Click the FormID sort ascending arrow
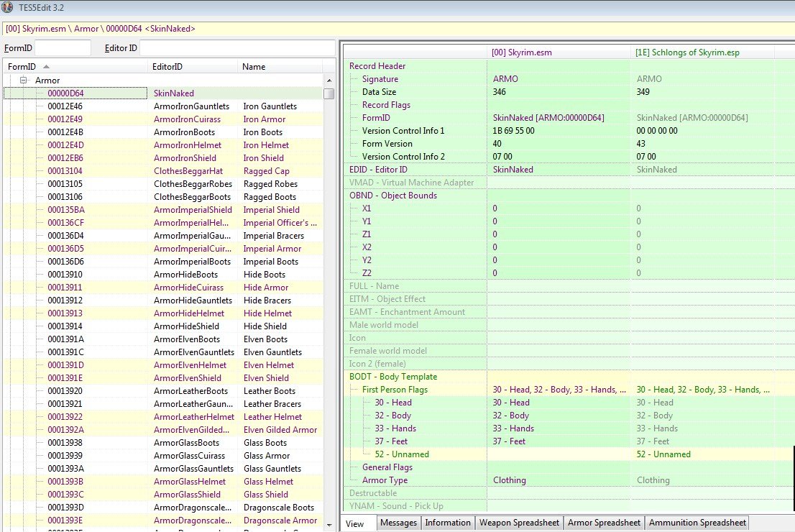The width and height of the screenshot is (795, 532). 46,66
